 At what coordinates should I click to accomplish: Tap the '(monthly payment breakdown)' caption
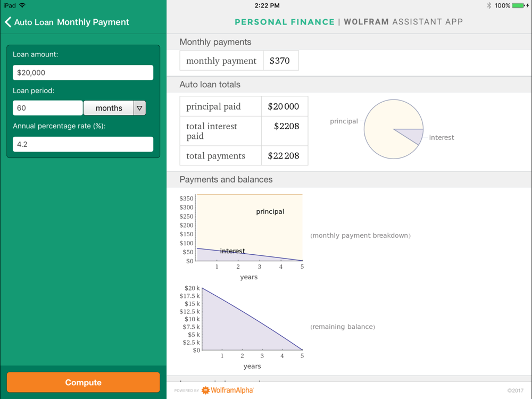point(360,236)
